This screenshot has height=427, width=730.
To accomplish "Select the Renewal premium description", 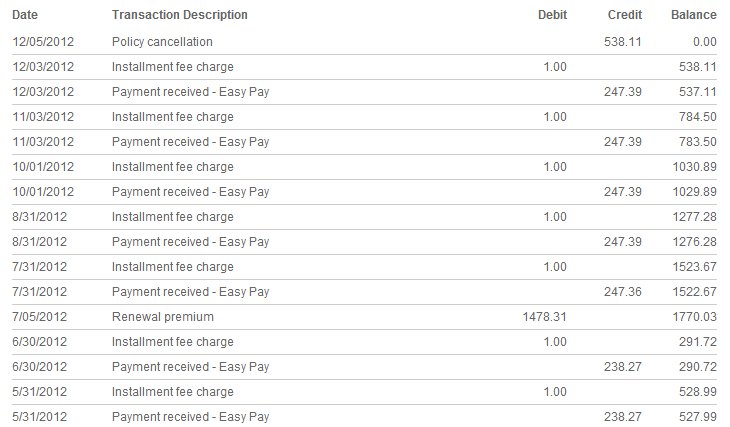I will coord(162,317).
